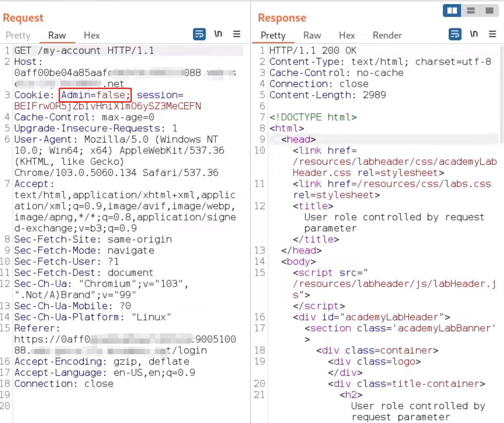
Task: Select the Pretty tab in Response
Action: (273, 36)
